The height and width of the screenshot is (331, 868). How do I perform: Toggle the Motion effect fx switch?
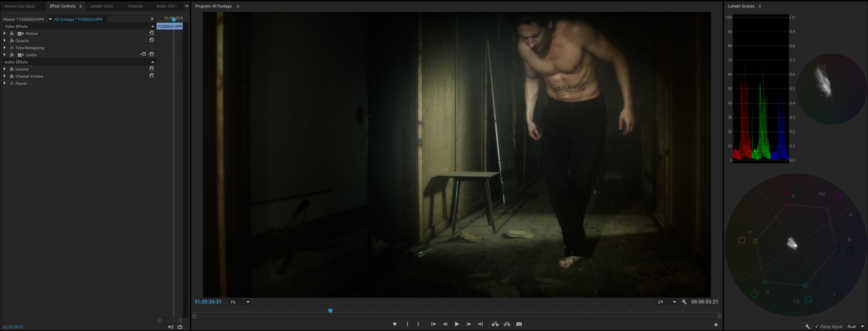(x=12, y=34)
